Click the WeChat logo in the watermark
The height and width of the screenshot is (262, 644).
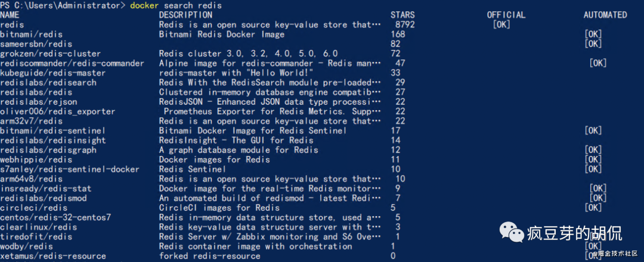pos(511,233)
